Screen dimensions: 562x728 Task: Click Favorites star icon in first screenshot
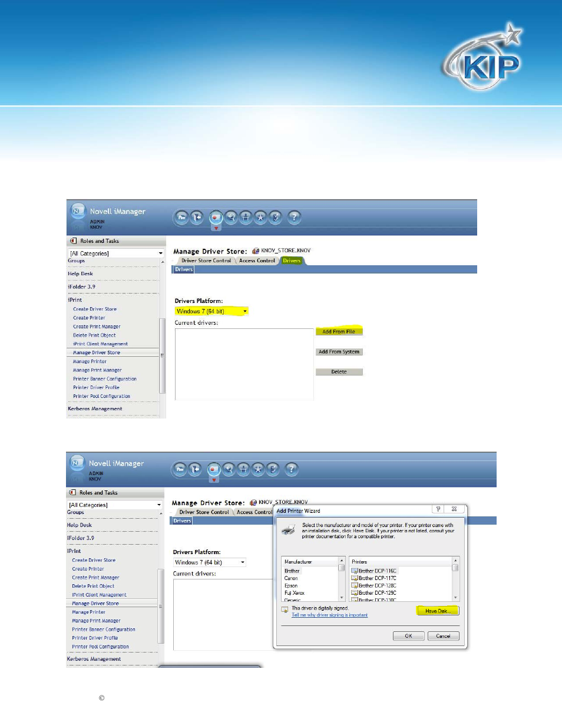[260, 218]
